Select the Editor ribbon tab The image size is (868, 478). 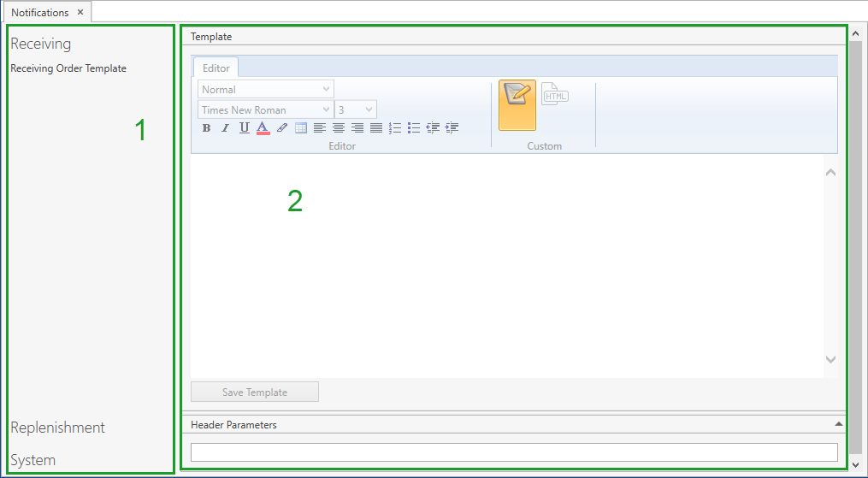216,68
